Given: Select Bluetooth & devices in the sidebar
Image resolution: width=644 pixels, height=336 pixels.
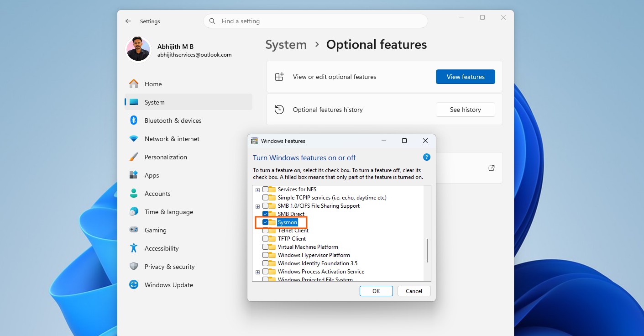Looking at the screenshot, I should pyautogui.click(x=173, y=121).
